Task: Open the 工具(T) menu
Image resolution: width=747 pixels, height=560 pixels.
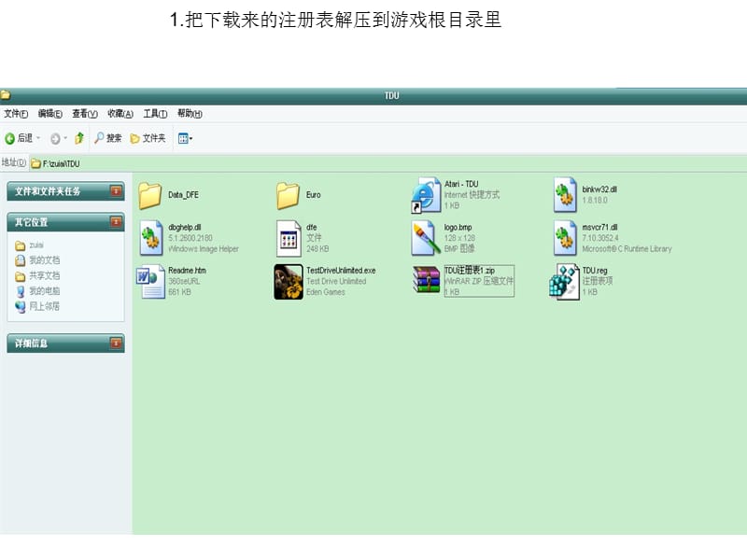Action: point(155,114)
